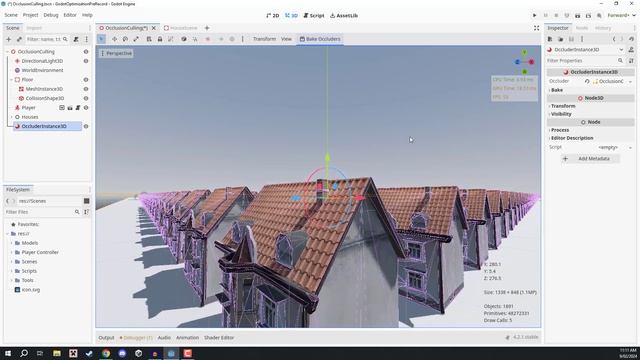Open the Project menu

point(30,15)
